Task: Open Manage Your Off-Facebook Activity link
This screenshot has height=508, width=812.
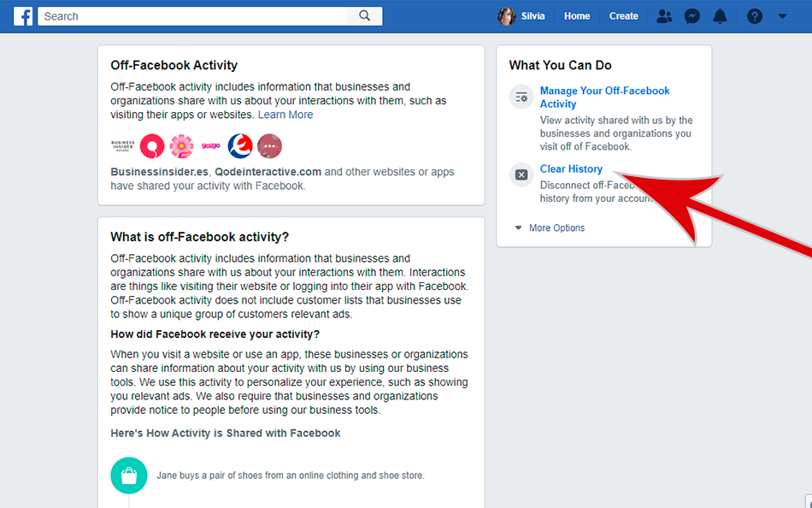Action: click(x=605, y=97)
